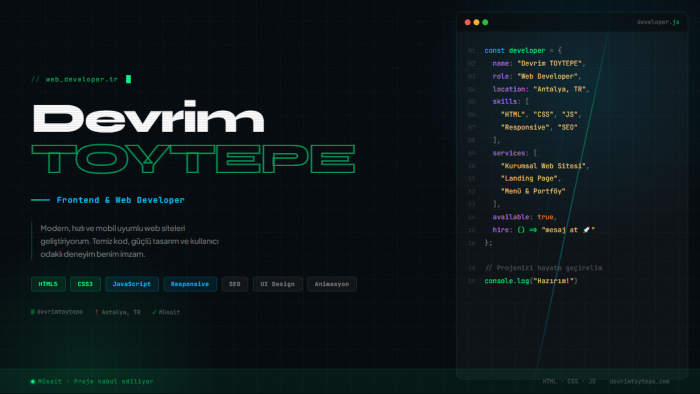Click the "JS" string in the skills array
700x394 pixels.
tap(569, 115)
